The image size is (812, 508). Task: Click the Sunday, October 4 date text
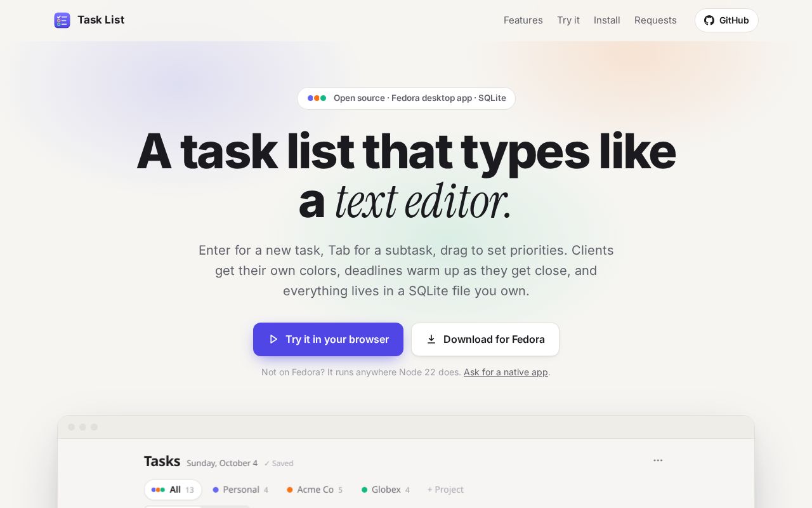point(222,463)
